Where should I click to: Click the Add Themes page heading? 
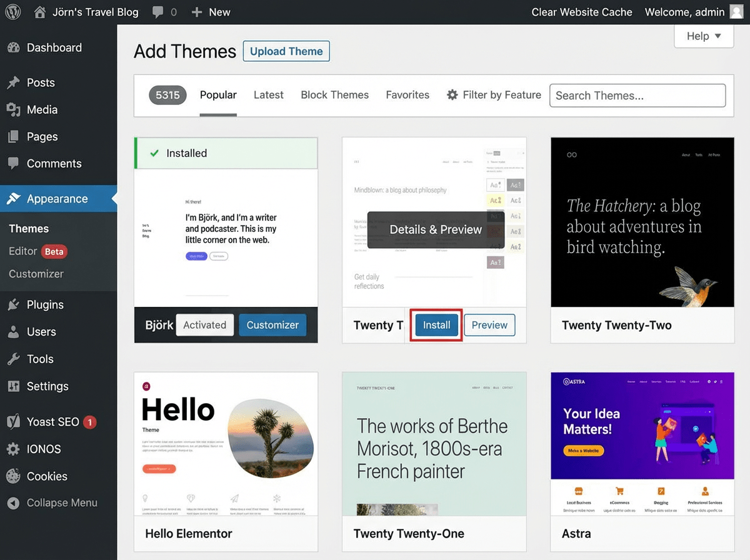[185, 51]
